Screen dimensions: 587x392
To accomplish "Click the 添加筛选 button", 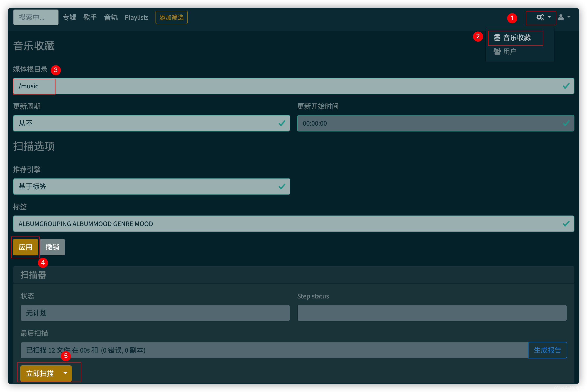I will click(x=171, y=17).
